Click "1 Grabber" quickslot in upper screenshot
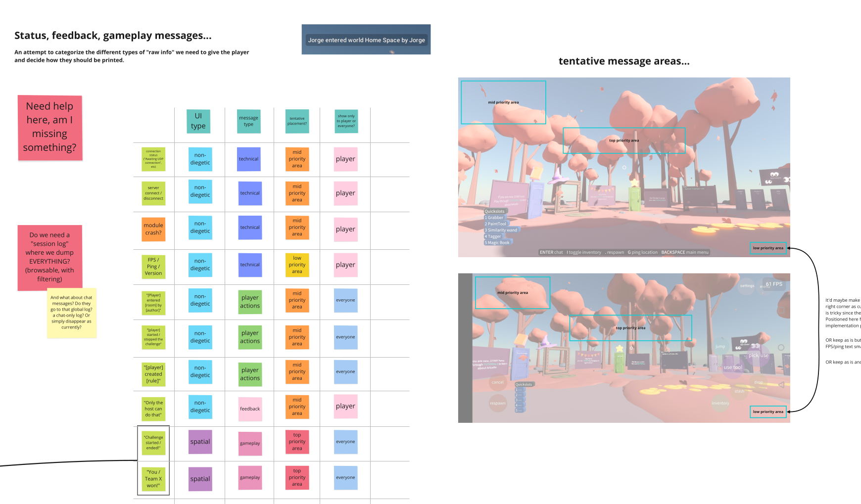This screenshot has width=861, height=504. tap(494, 218)
